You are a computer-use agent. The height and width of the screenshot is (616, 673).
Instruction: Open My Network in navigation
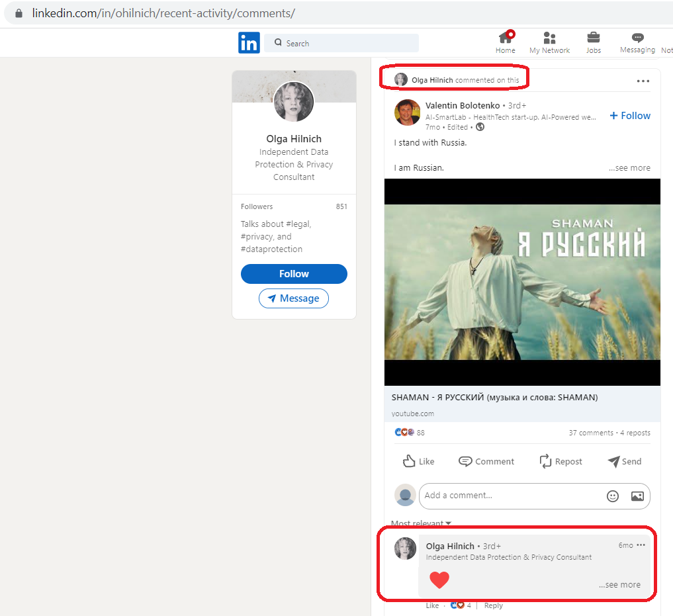(x=549, y=42)
